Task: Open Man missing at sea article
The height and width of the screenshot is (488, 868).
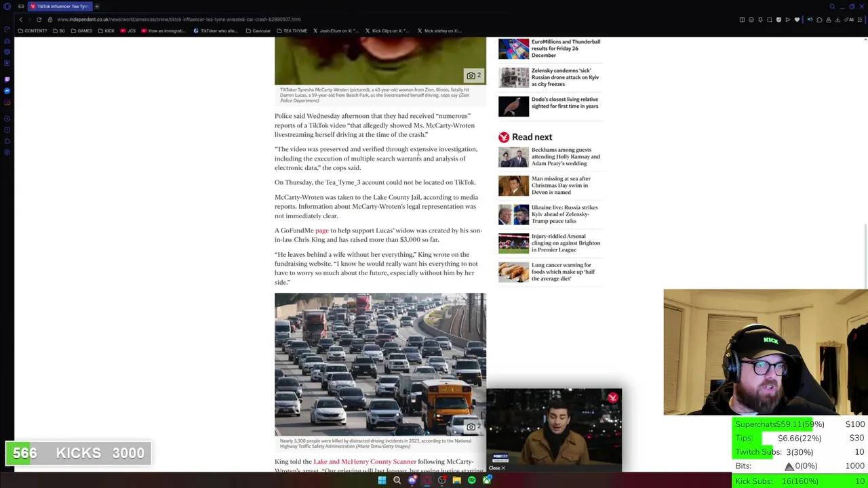Action: 561,185
